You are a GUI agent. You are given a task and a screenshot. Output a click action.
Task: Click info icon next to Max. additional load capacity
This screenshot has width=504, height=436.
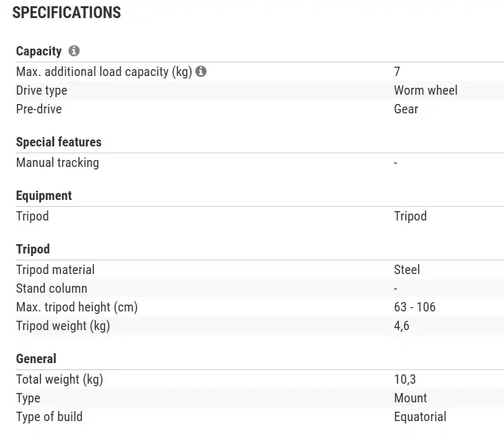[201, 72]
